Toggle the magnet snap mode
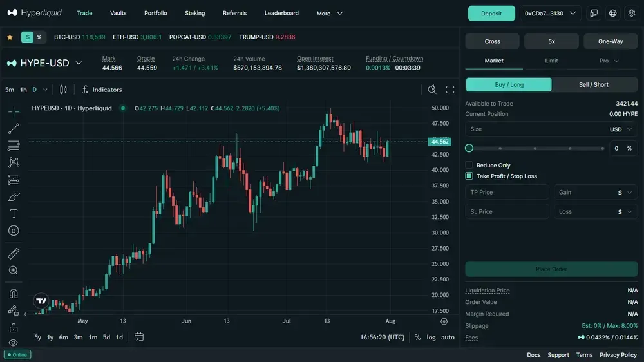The height and width of the screenshot is (362, 644). 14,293
